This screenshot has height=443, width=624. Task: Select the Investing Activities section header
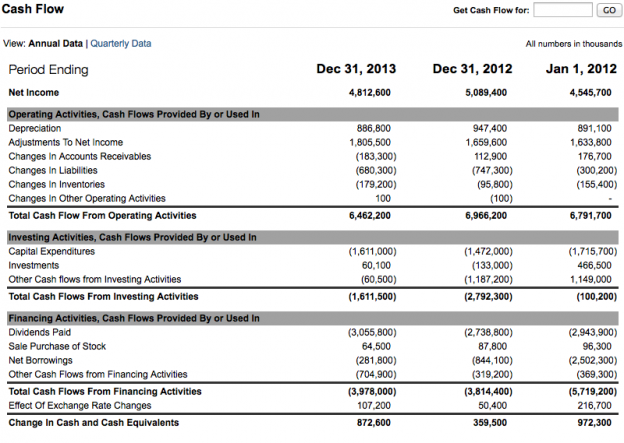click(x=313, y=237)
